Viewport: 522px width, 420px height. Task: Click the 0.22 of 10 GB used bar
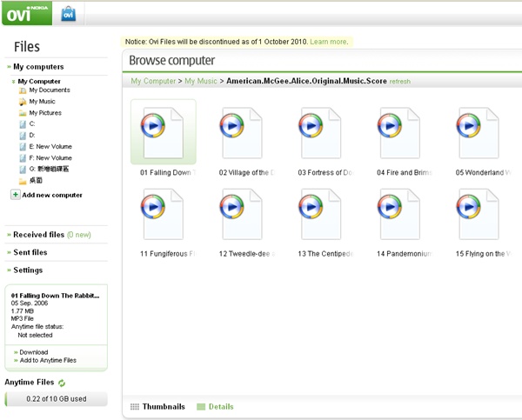coord(57,399)
